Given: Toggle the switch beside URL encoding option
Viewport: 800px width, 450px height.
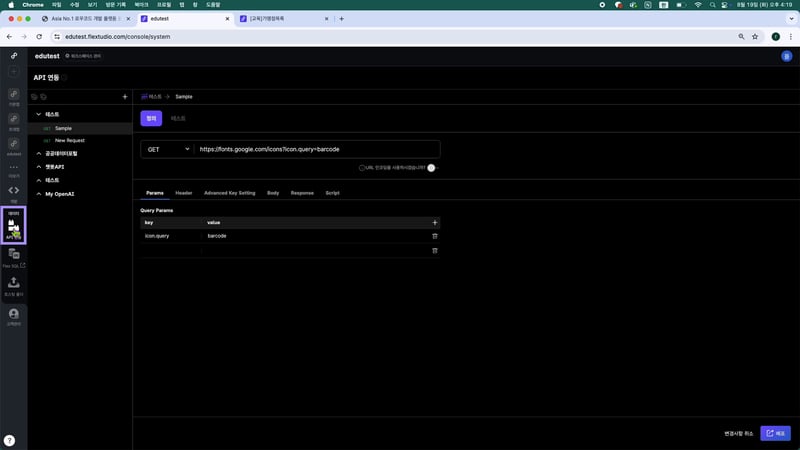Looking at the screenshot, I should [432, 168].
